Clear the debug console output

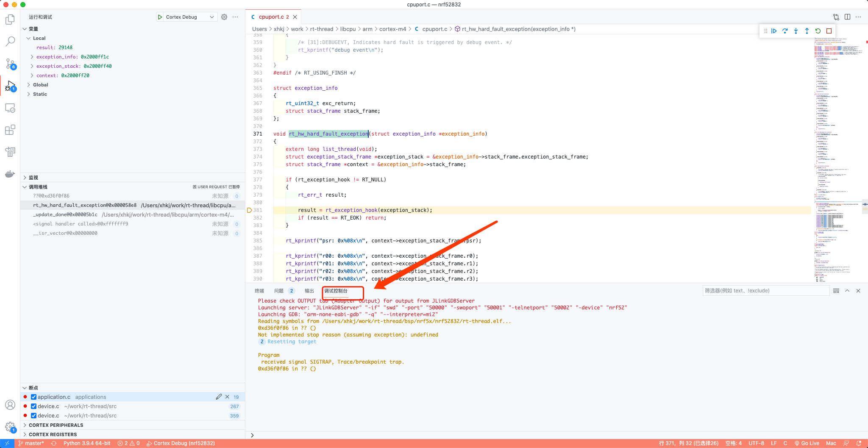[x=836, y=291]
